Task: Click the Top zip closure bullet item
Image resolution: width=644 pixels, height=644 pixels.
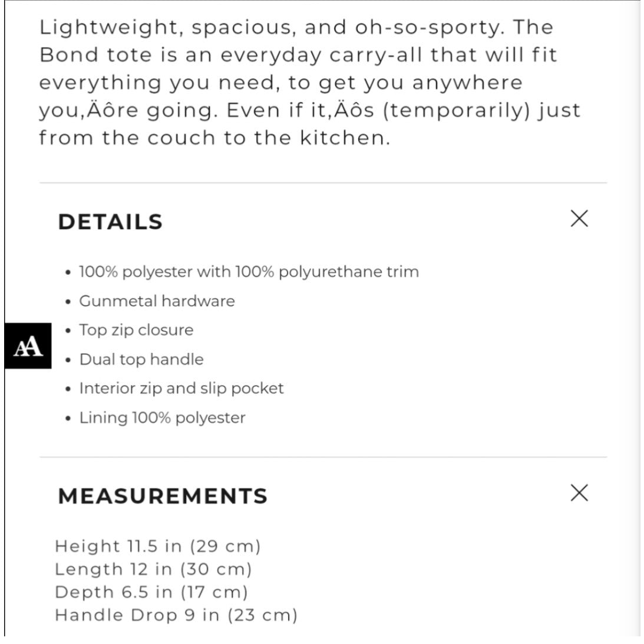Action: pos(136,330)
